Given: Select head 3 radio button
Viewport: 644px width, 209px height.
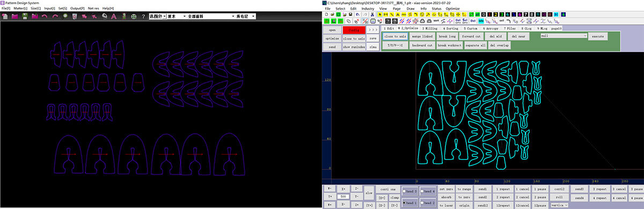Looking at the screenshot, I should (410, 191).
